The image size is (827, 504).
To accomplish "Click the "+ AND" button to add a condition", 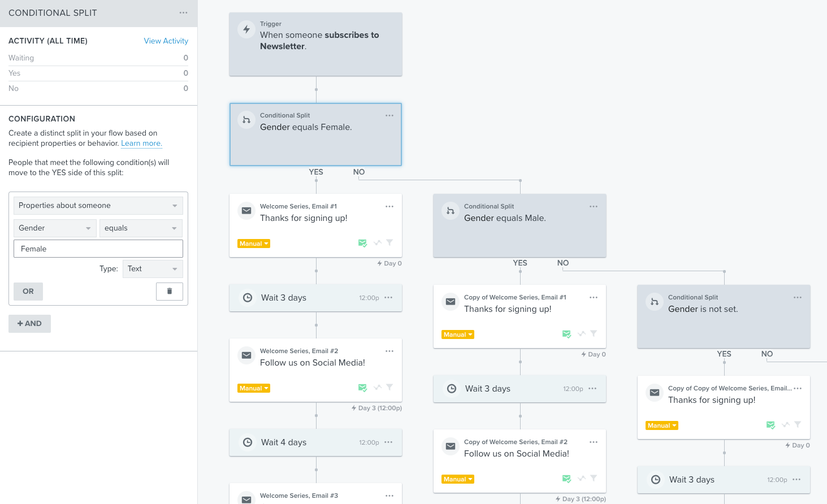I will (x=29, y=323).
